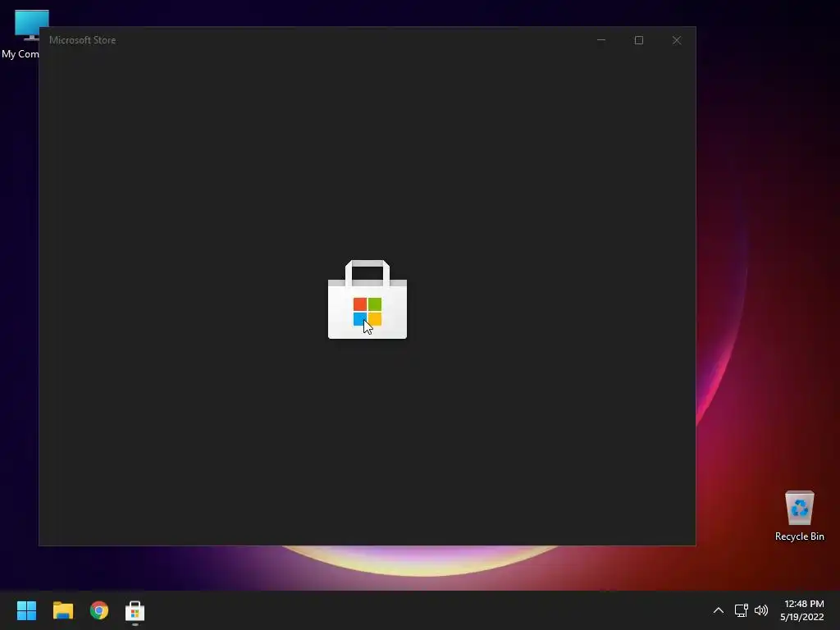The image size is (840, 630).
Task: Select the Recycle Bin label text
Action: [799, 536]
